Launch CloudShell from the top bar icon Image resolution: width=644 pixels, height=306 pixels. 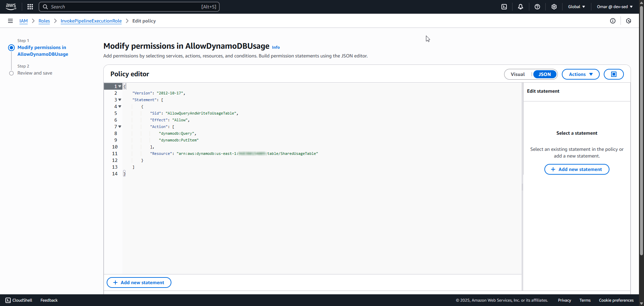[x=504, y=7]
